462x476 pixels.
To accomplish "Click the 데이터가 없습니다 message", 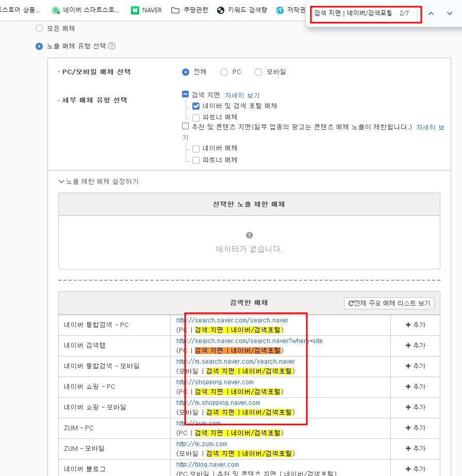I will pyautogui.click(x=249, y=249).
